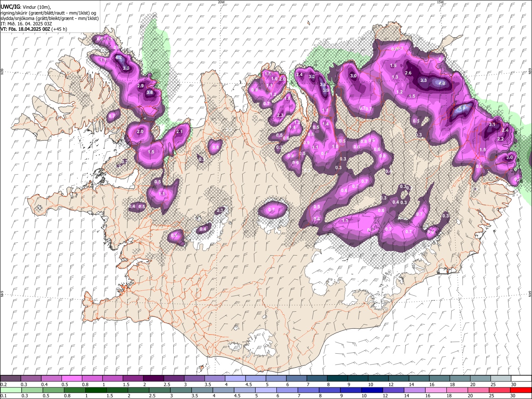
Task: Click the bright pink swatch between 0.5 and 0.8 in the upper legend
Action: tap(72, 378)
